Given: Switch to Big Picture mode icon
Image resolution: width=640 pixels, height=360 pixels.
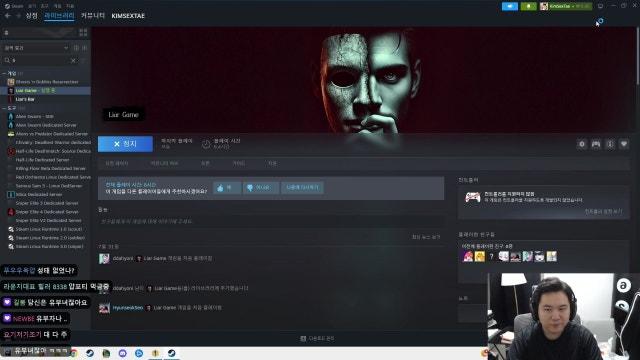Looking at the screenshot, I should tap(600, 6).
